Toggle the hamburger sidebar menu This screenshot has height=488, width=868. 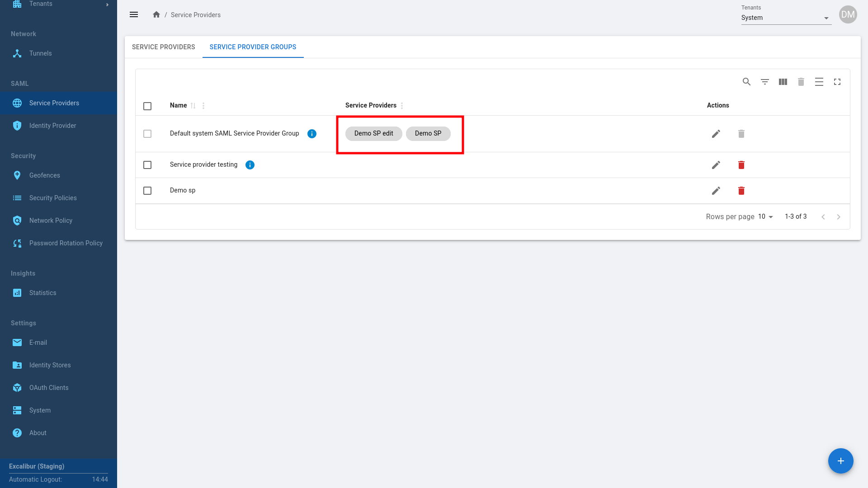click(134, 15)
